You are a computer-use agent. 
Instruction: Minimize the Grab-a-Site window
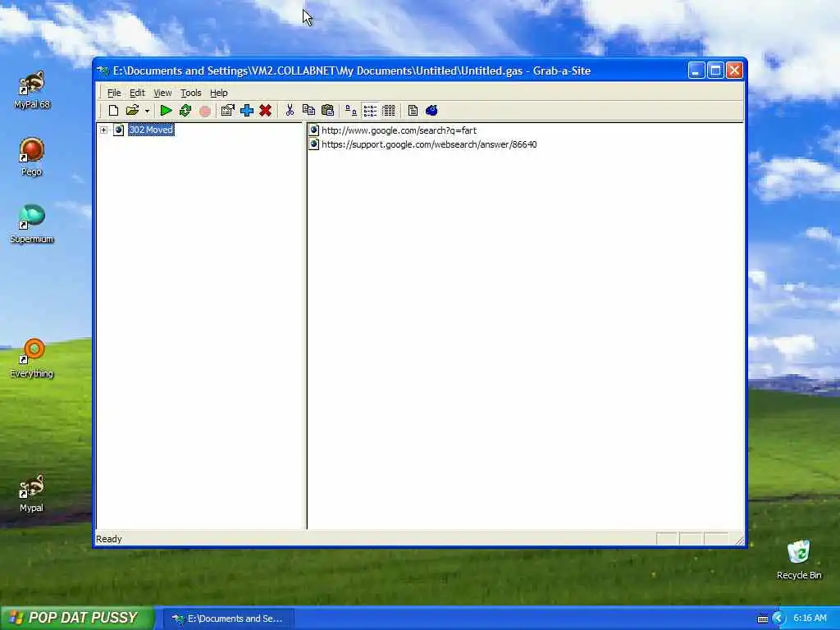click(x=696, y=71)
